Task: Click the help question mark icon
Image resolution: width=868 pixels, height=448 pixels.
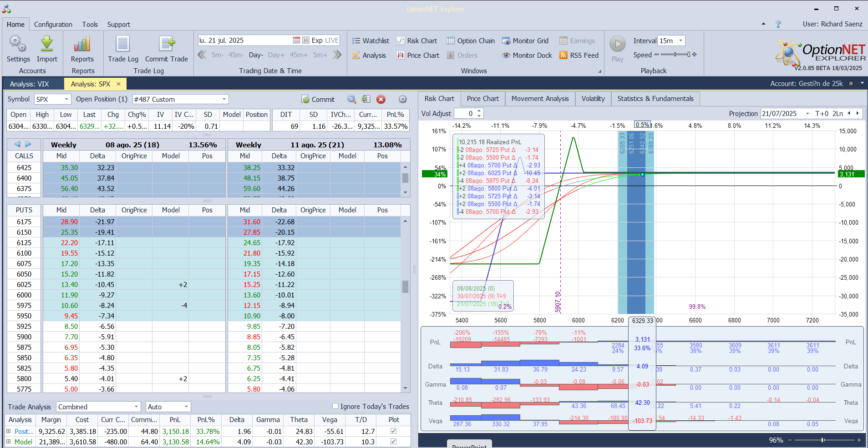Action: pos(778,24)
